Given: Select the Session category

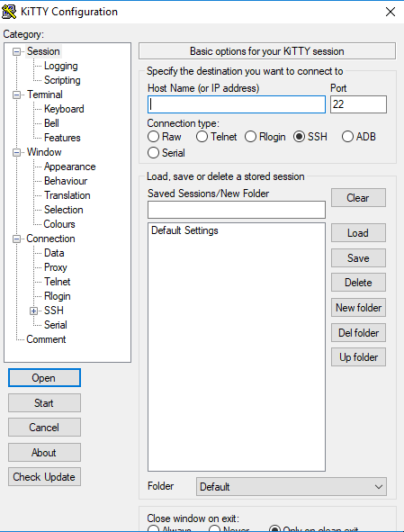Looking at the screenshot, I should 43,51.
